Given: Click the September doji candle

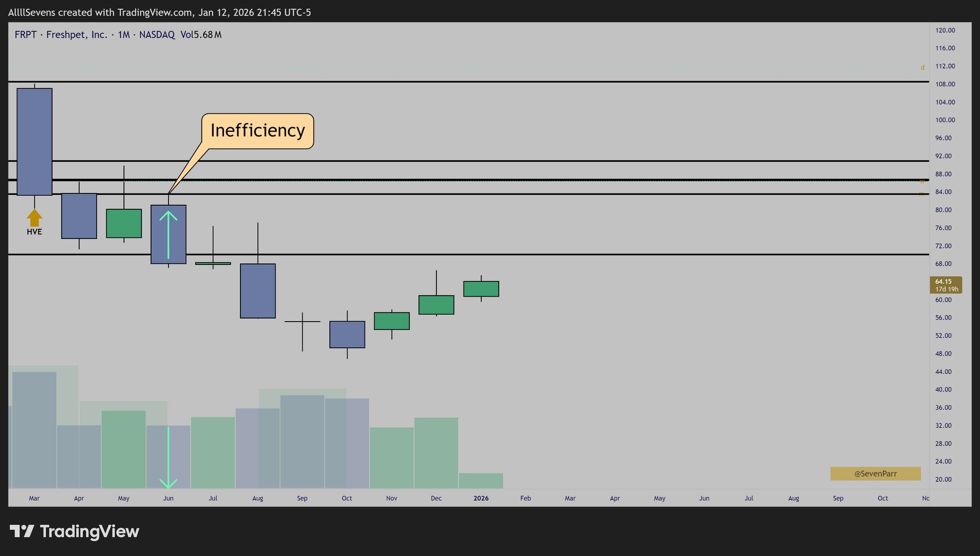Looking at the screenshot, I should pos(302,322).
